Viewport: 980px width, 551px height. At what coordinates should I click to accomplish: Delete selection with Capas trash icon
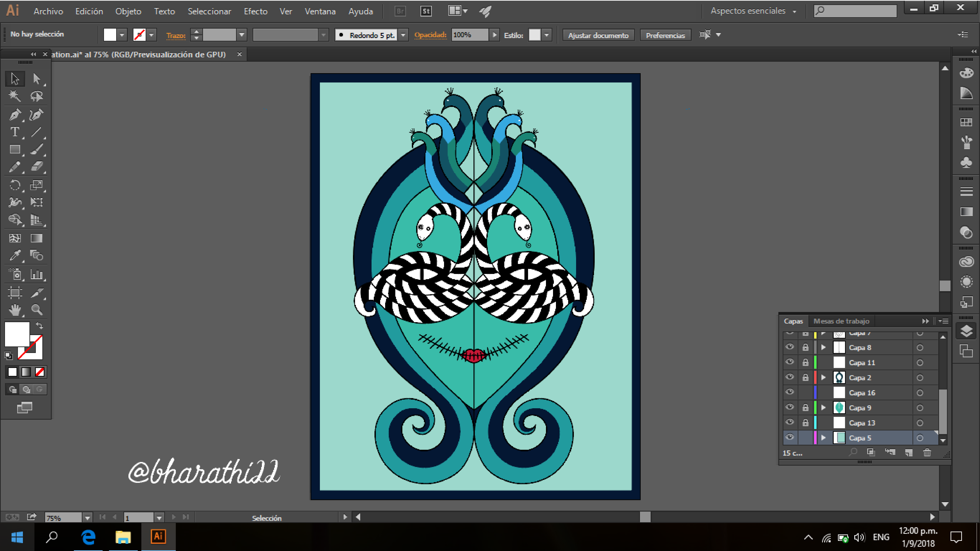(927, 453)
